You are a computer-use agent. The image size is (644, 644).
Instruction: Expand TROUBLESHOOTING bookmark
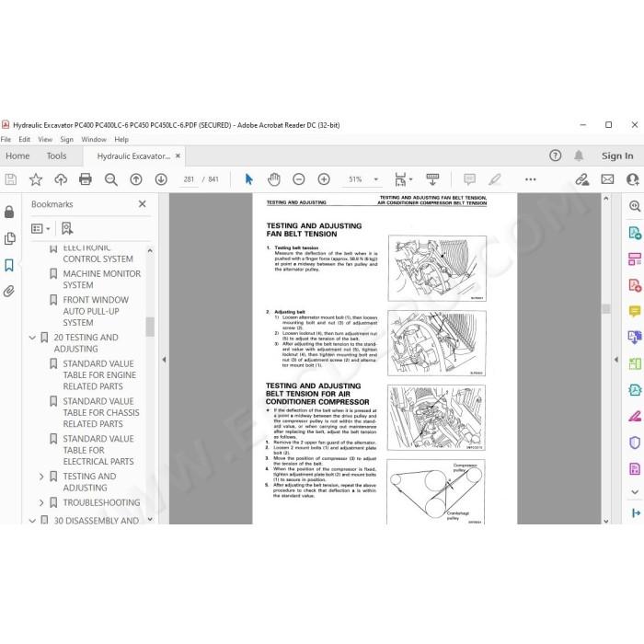click(x=41, y=502)
